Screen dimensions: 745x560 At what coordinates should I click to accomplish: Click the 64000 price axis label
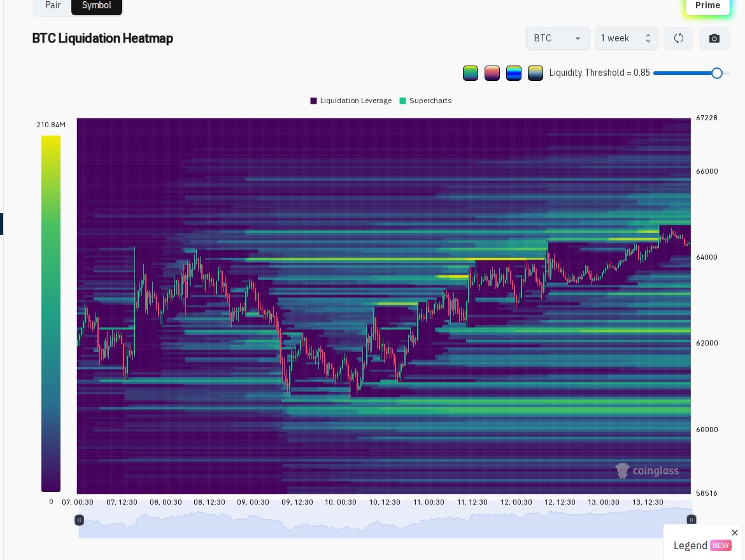pyautogui.click(x=707, y=258)
